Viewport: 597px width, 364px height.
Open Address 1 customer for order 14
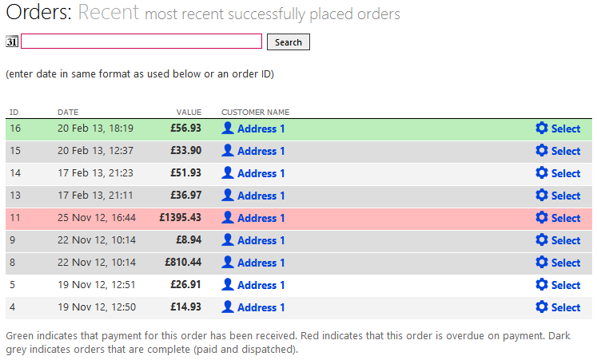261,173
